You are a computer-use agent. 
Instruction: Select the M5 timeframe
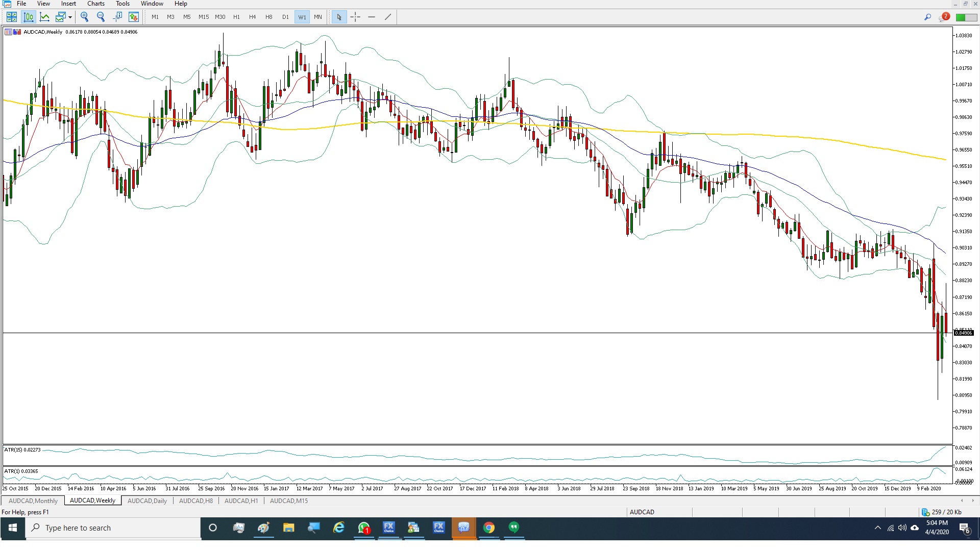187,17
